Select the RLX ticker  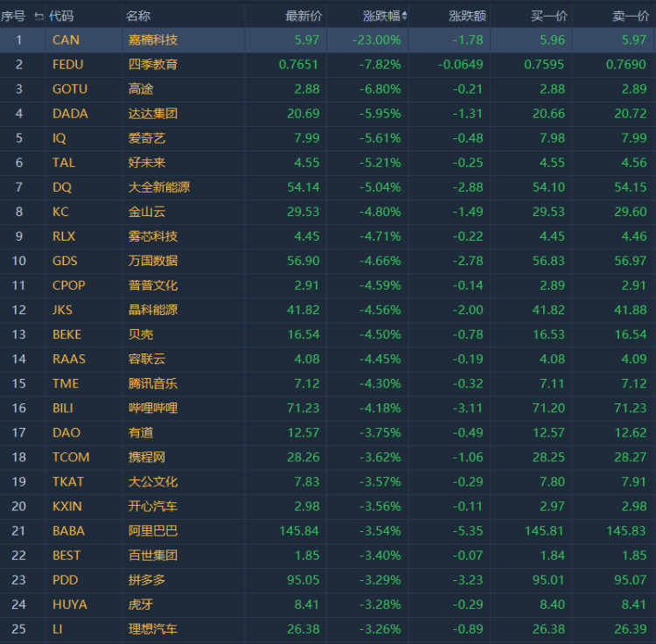(64, 236)
